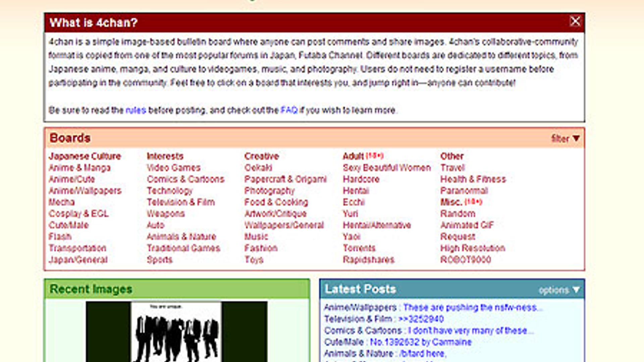Go to the Animals & Nature board
The image size is (644, 362).
[x=181, y=237]
